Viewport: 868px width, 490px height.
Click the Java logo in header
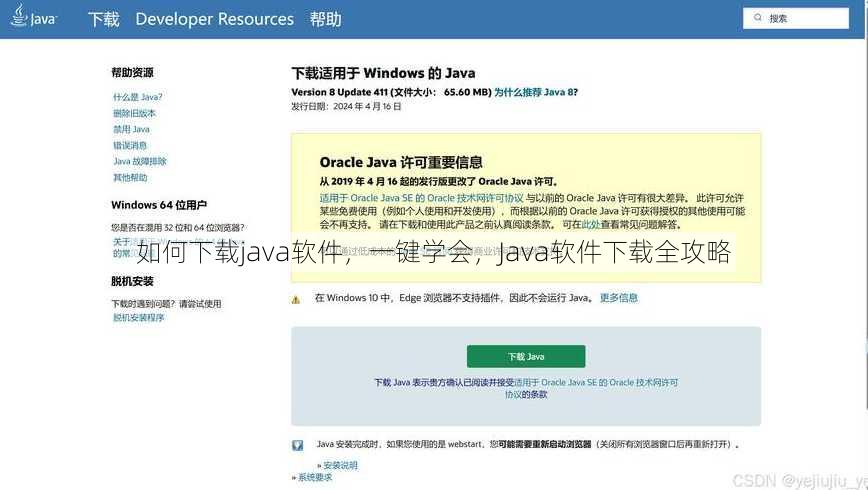pos(33,16)
